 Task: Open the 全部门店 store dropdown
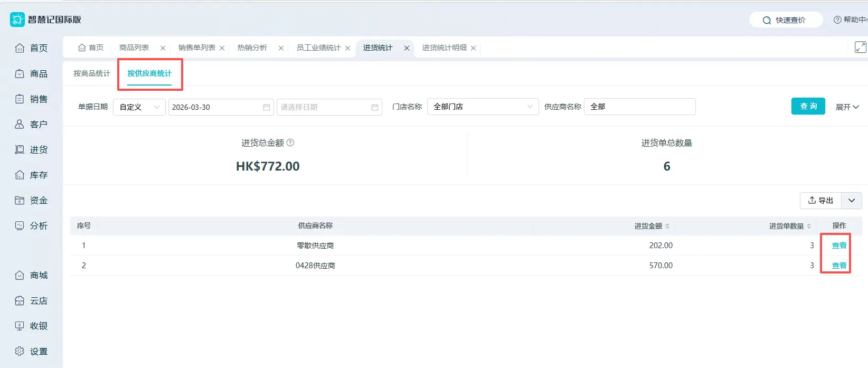click(483, 107)
